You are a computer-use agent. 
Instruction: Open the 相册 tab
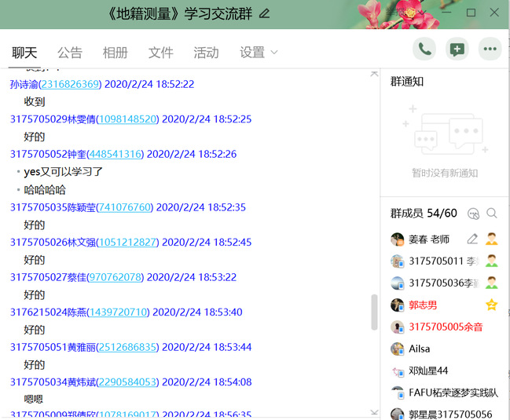tap(115, 53)
